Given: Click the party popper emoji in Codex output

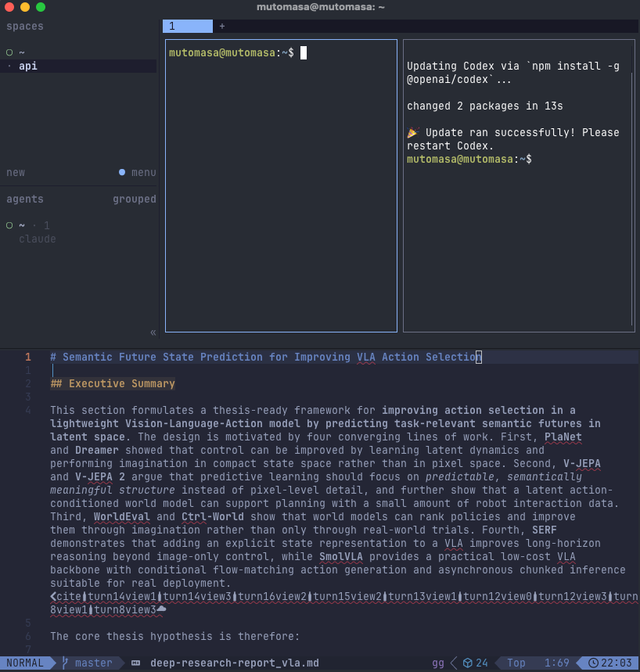Looking at the screenshot, I should pyautogui.click(x=413, y=132).
